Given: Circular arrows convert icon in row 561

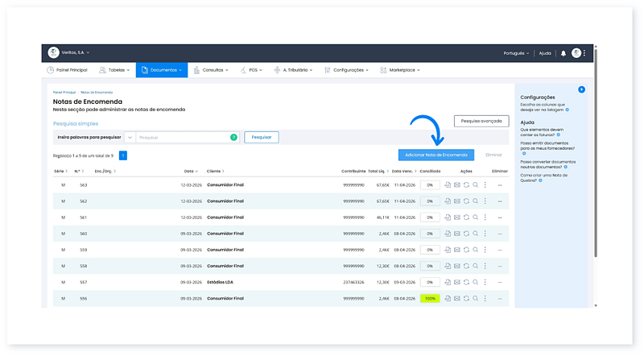Looking at the screenshot, I should pos(466,217).
